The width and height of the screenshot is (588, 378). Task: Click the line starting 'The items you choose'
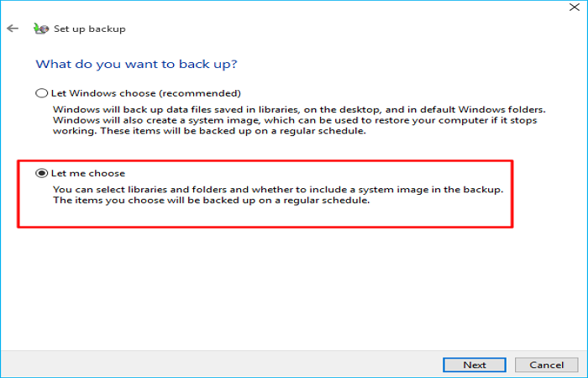pyautogui.click(x=212, y=202)
